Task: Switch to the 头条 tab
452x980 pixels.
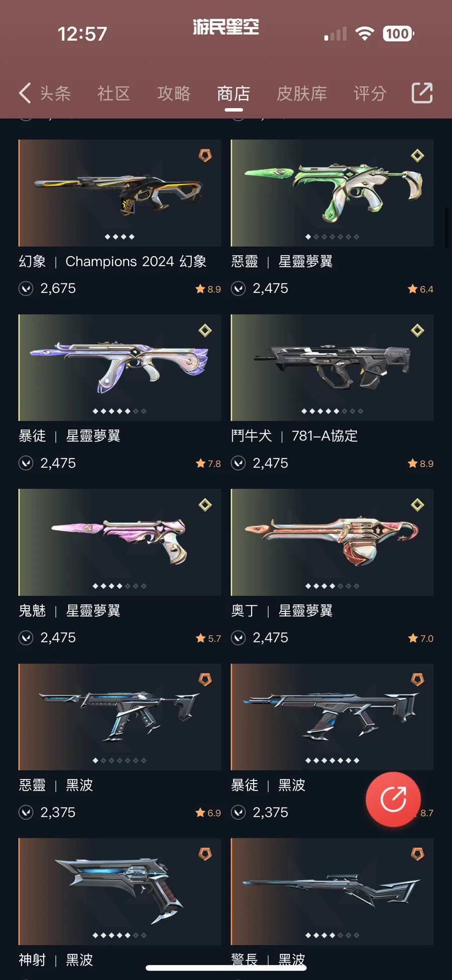Action: click(55, 93)
